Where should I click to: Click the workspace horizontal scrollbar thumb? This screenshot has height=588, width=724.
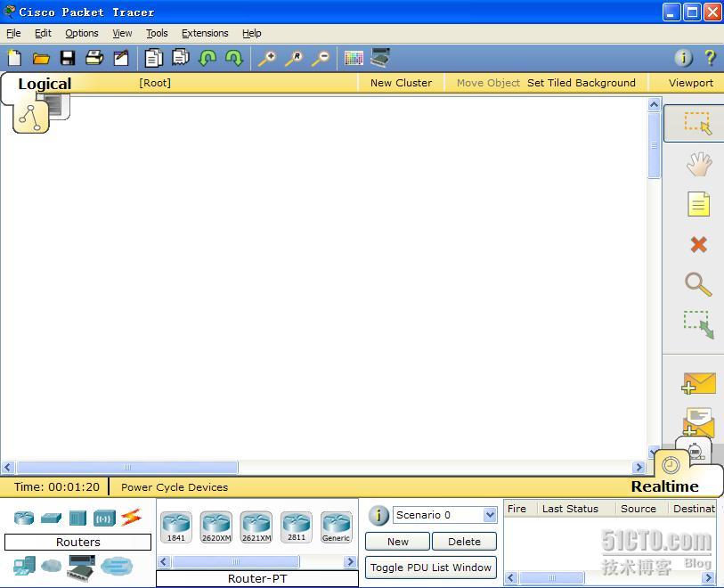(127, 467)
